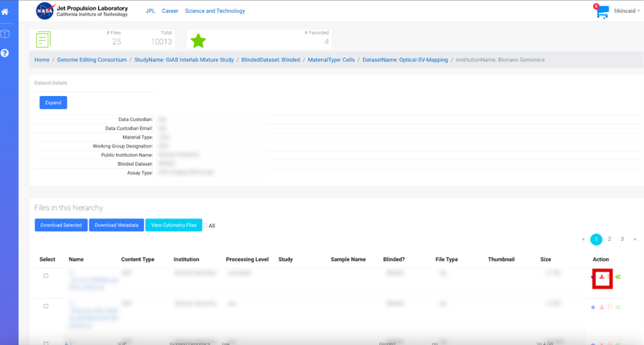This screenshot has width=644, height=345.
Task: Expand the Dataset Details section
Action: pos(53,102)
